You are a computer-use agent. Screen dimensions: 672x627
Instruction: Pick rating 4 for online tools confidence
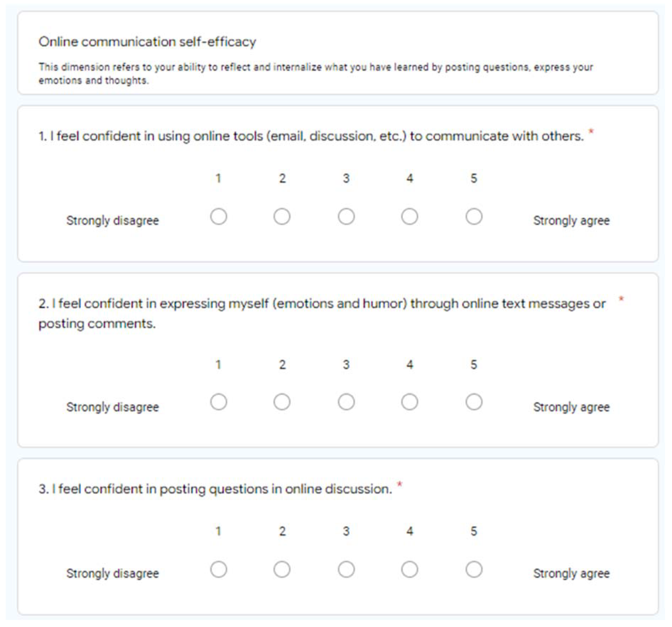[410, 217]
